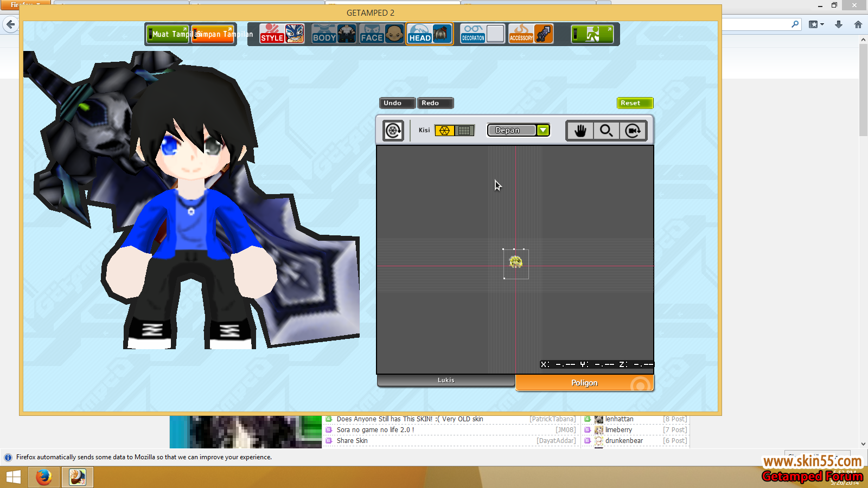Click the green Reset button
Viewport: 868px width, 488px height.
point(635,103)
